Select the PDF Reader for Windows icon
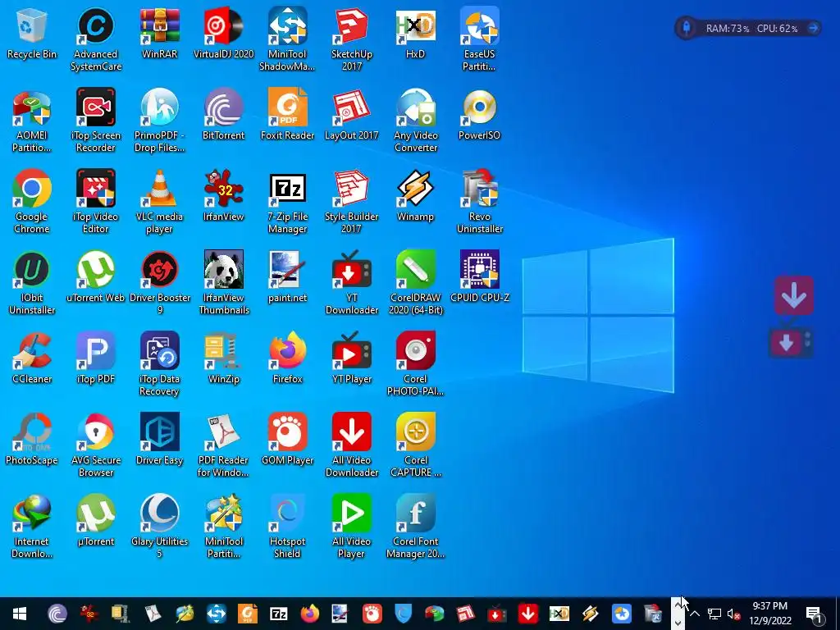Viewport: 840px width, 630px height. pyautogui.click(x=223, y=445)
